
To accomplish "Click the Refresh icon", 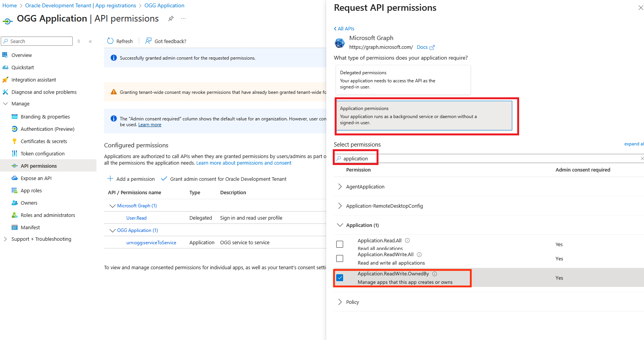I will pyautogui.click(x=110, y=41).
